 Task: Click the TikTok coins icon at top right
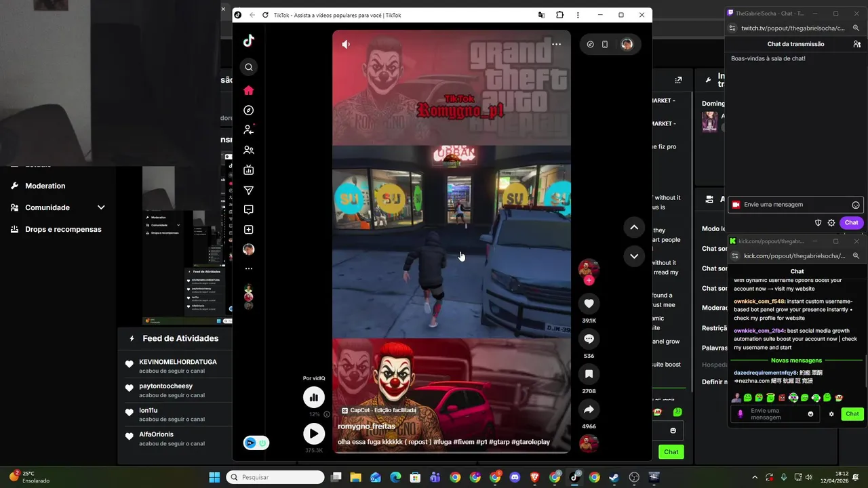click(590, 44)
